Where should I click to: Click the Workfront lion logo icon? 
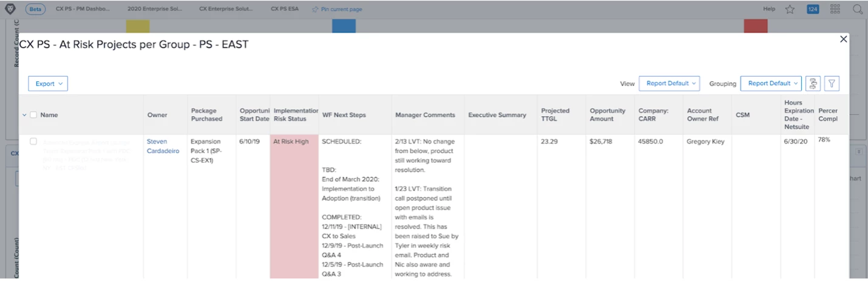pos(10,9)
